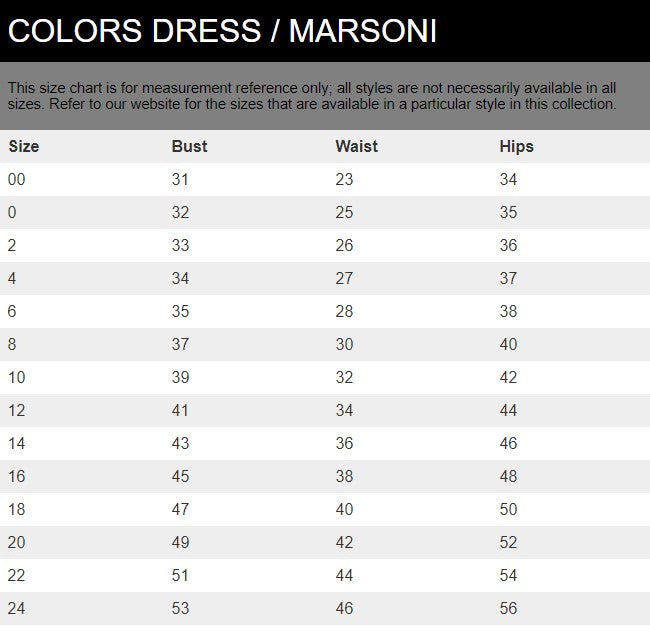Screen dimensions: 650x636
Task: Select the size 12 row label
Action: (x=16, y=411)
